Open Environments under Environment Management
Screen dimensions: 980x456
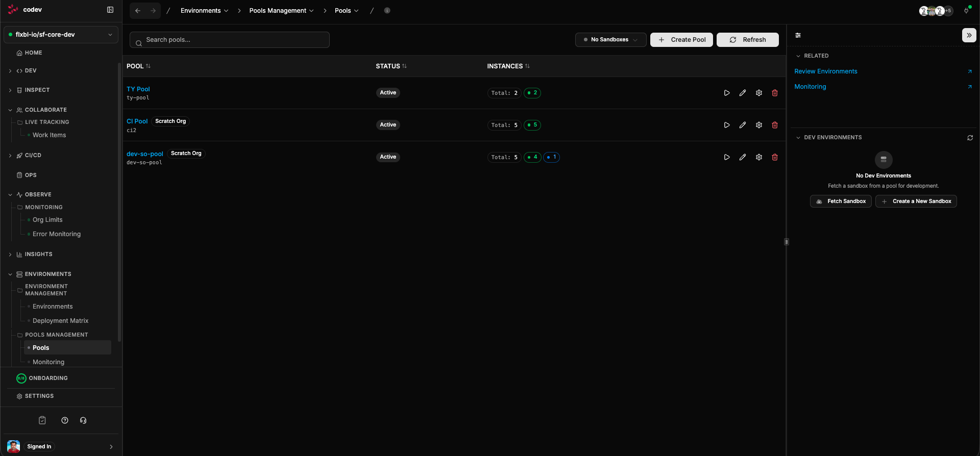53,307
